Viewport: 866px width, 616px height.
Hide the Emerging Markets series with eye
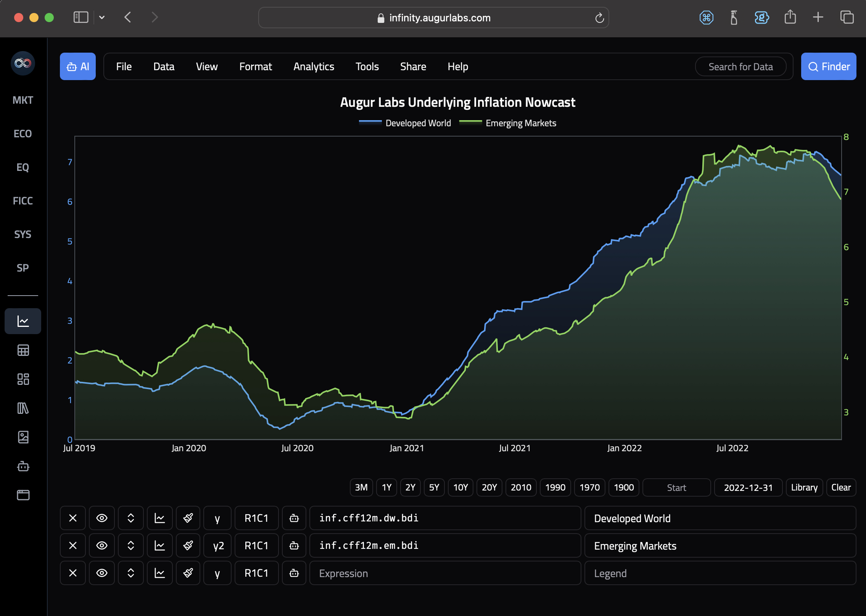point(102,545)
